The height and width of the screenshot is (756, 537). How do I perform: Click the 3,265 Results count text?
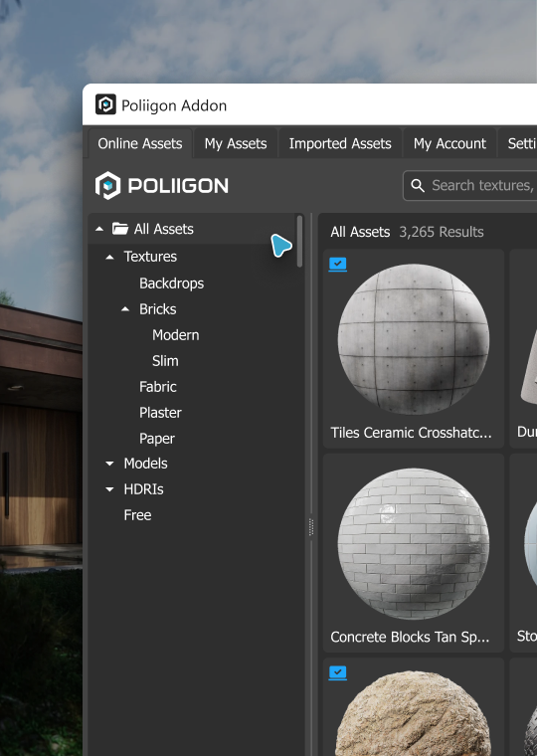point(442,232)
